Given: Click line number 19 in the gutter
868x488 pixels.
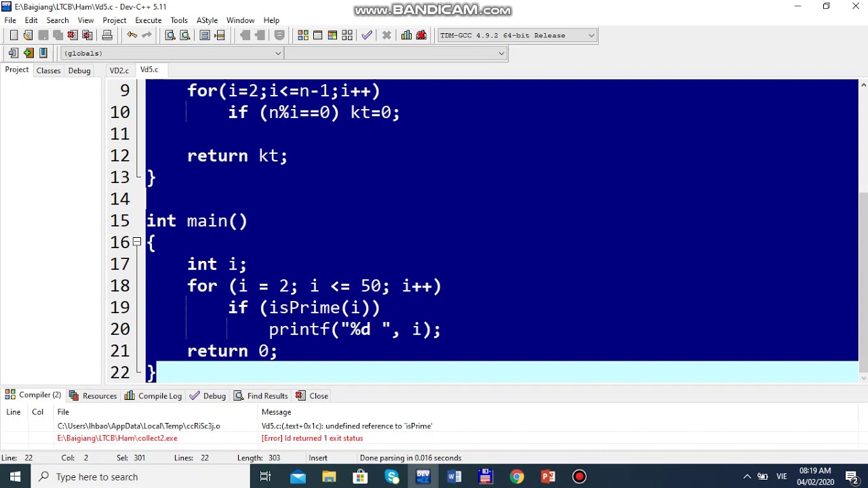Looking at the screenshot, I should click(119, 307).
